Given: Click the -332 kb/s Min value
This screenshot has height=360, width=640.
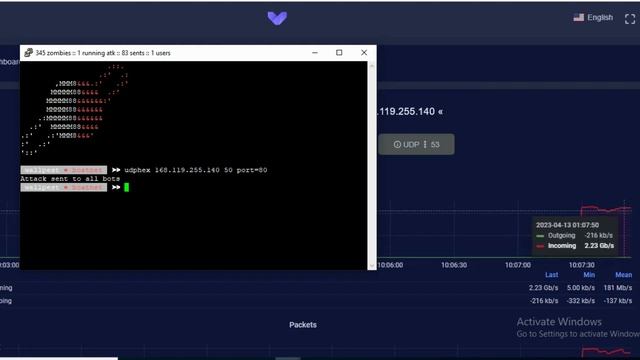Looking at the screenshot, I should [x=581, y=301].
